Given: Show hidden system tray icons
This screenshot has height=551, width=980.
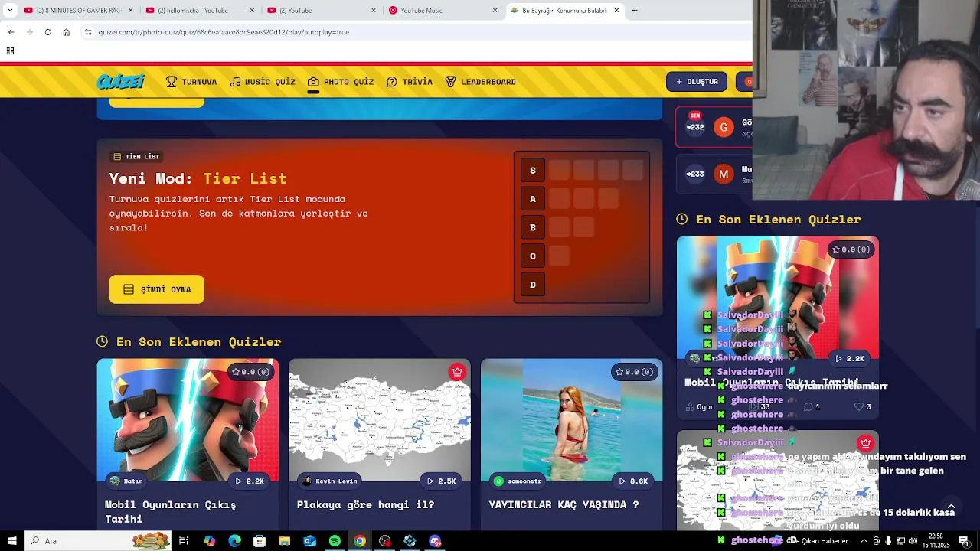Looking at the screenshot, I should click(864, 541).
